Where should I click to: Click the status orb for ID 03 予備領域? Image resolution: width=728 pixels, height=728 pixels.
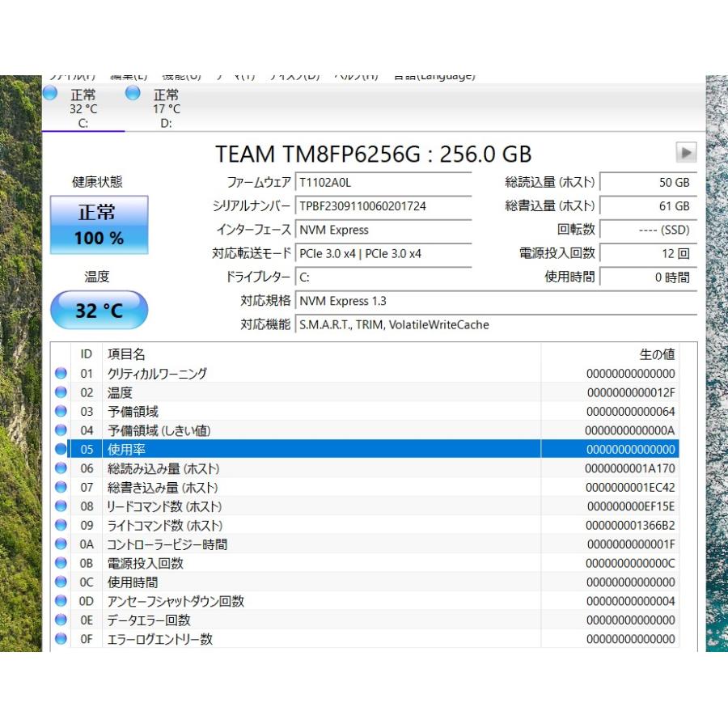[x=61, y=412]
